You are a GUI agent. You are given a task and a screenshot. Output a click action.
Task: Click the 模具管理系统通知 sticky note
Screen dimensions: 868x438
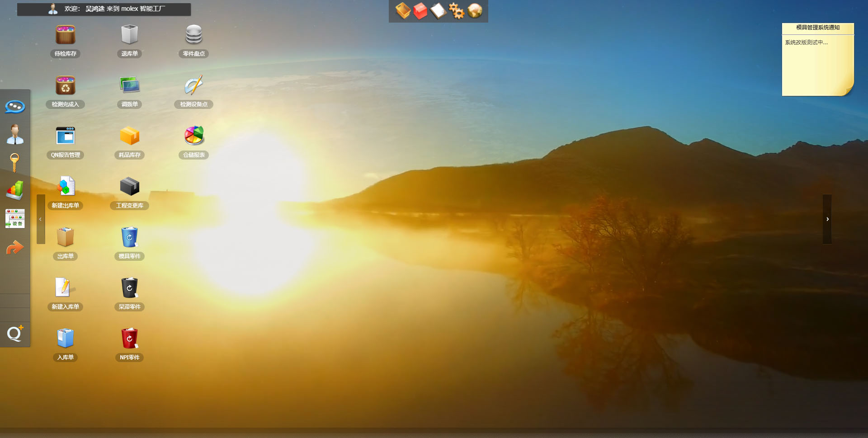(817, 59)
